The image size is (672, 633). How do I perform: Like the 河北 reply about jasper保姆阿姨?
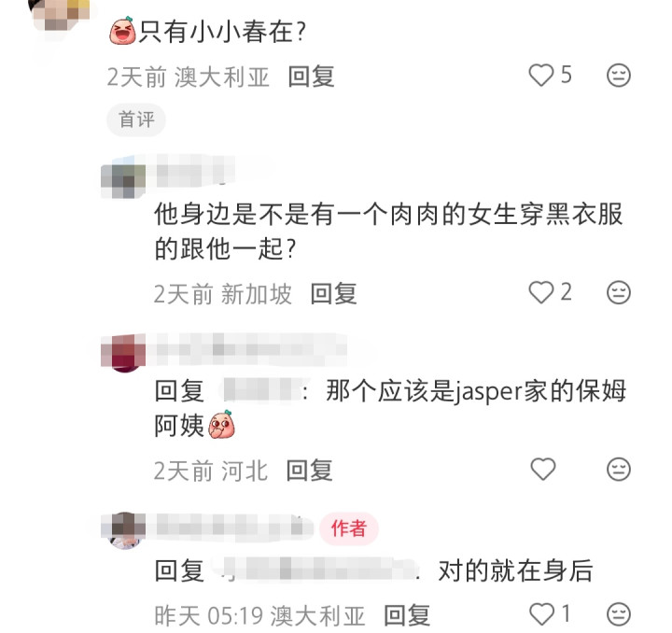coord(543,469)
